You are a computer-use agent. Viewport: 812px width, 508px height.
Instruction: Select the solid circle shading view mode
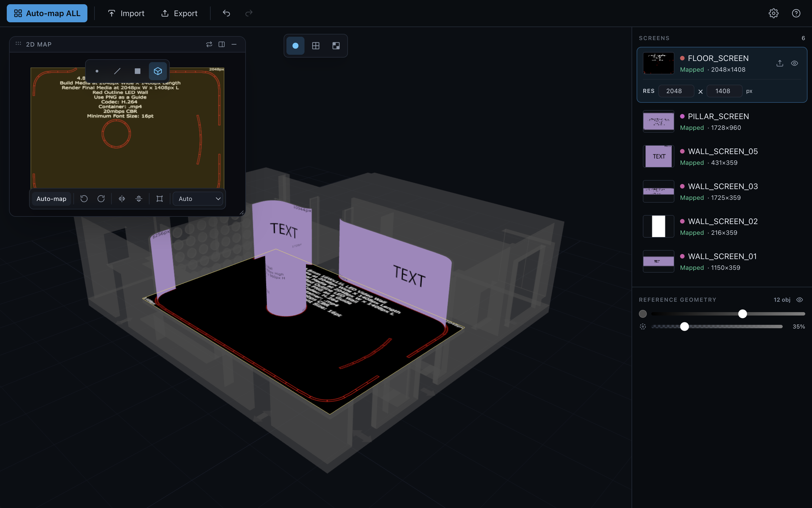tap(295, 46)
